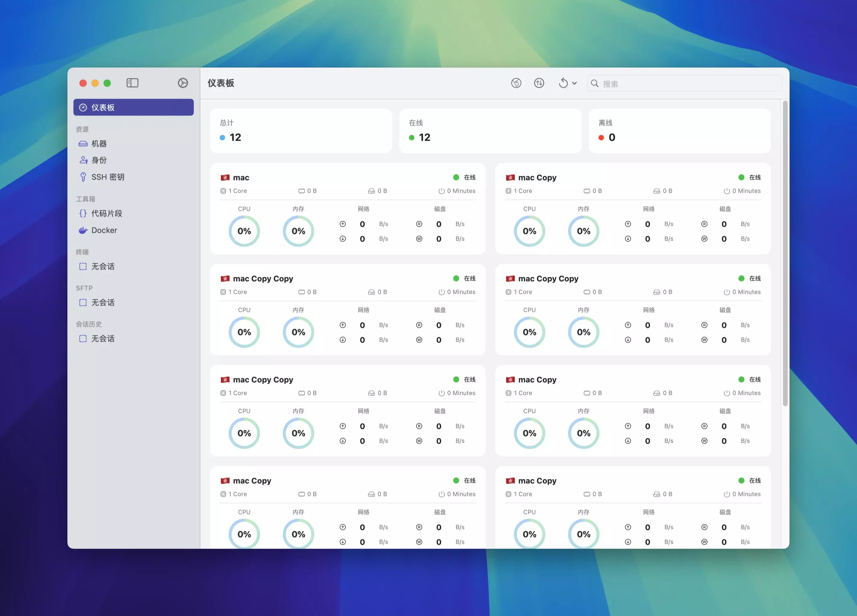
Task: Open the Docker section
Action: tap(104, 230)
